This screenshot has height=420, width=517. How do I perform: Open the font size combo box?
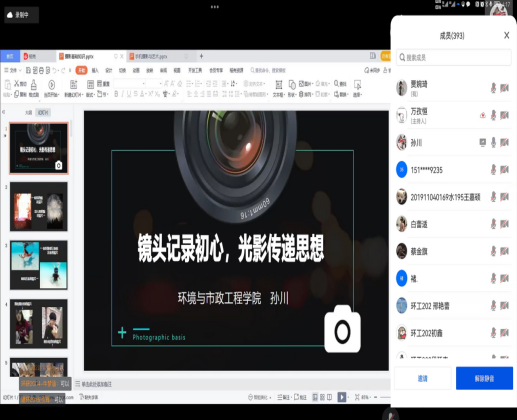pyautogui.click(x=154, y=83)
